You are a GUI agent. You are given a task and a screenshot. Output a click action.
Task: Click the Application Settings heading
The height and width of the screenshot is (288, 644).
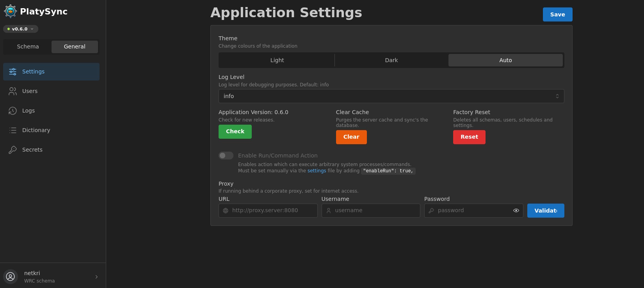286,13
